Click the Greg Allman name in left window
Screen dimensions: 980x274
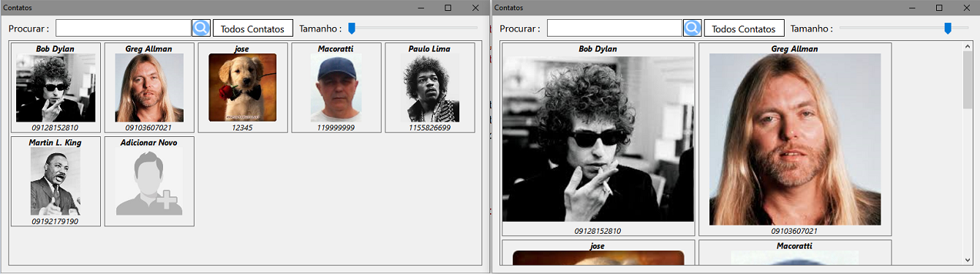(x=149, y=48)
